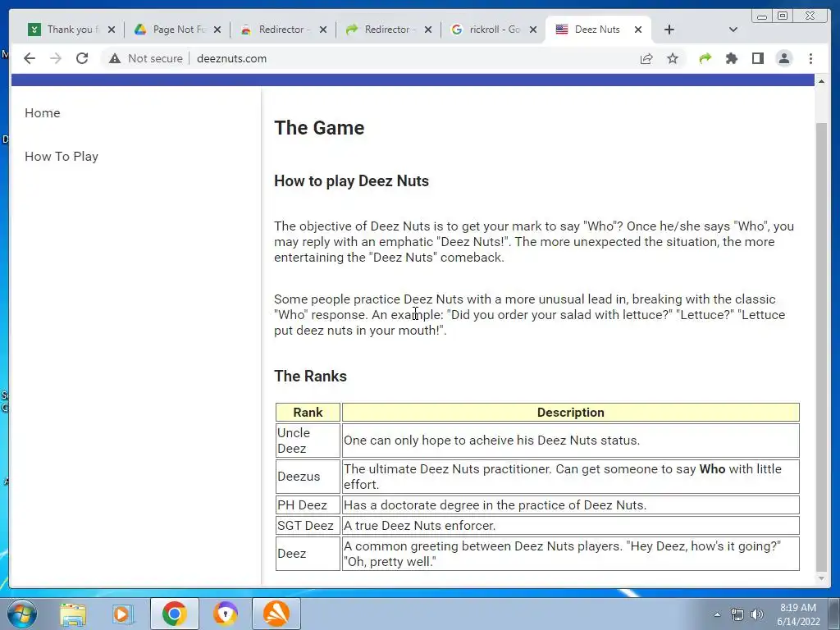The height and width of the screenshot is (630, 840).
Task: Close the Page Not Found tab
Action: pyautogui.click(x=217, y=30)
